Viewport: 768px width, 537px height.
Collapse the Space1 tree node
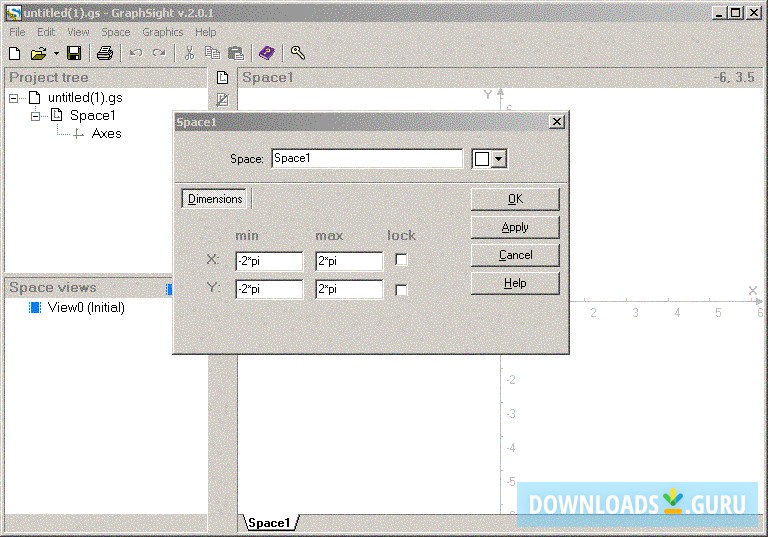pyautogui.click(x=35, y=116)
